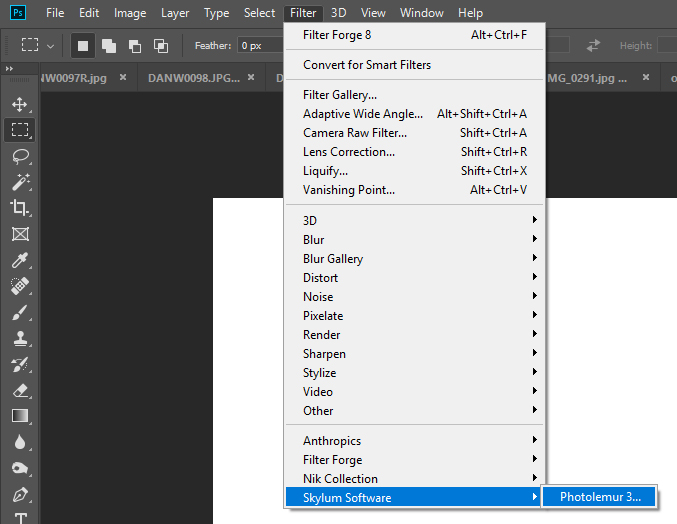
Task: Choose Intersect with Selection mode icon
Action: [x=161, y=46]
